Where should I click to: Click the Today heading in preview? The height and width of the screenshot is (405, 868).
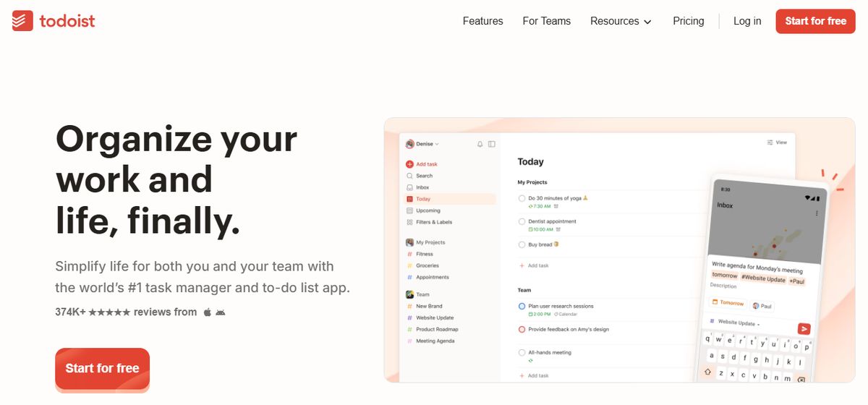[x=531, y=162]
